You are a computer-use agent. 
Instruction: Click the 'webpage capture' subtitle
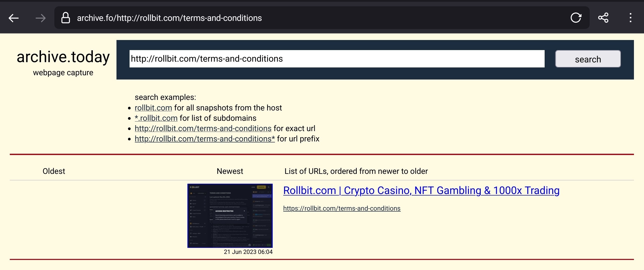(63, 72)
